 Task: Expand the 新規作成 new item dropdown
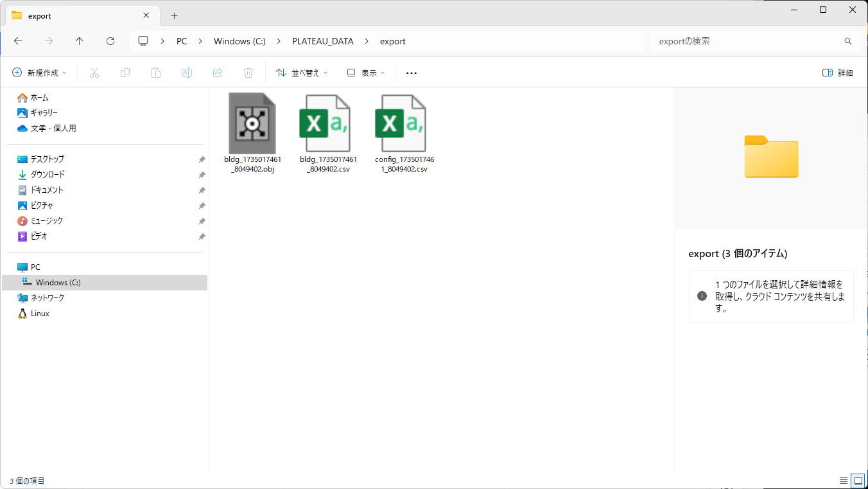pos(40,73)
